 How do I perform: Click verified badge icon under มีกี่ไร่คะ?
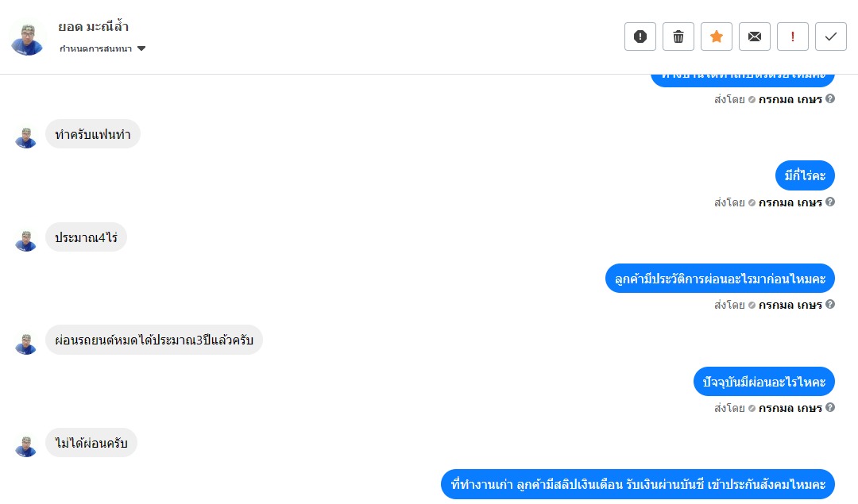point(752,203)
